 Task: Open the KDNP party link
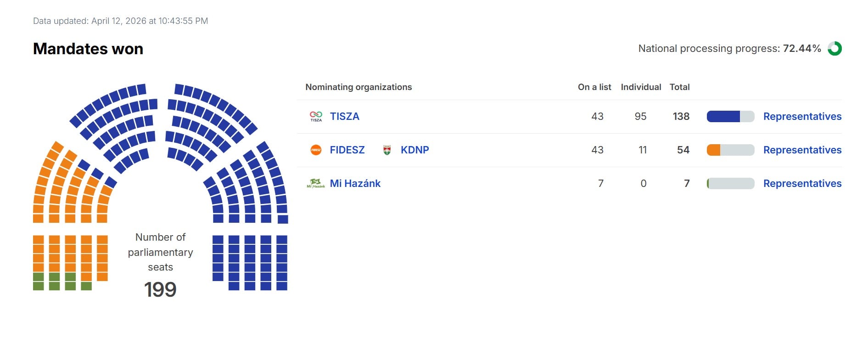click(414, 150)
